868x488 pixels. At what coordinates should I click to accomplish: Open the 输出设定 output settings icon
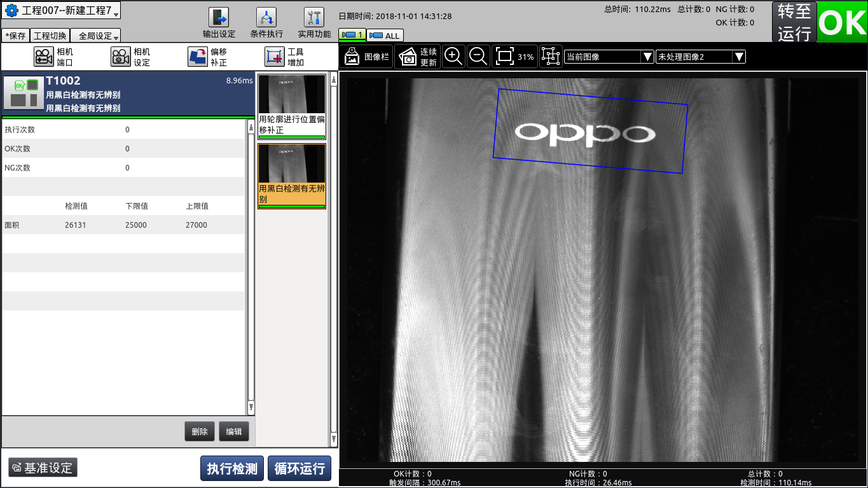click(x=219, y=17)
